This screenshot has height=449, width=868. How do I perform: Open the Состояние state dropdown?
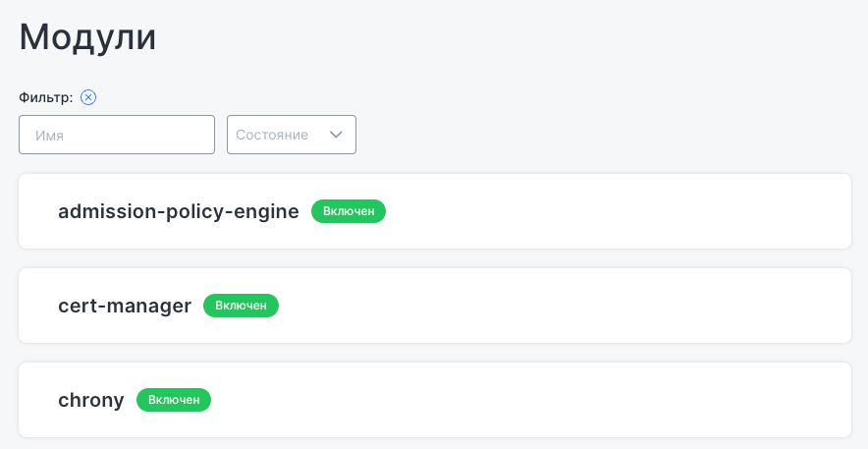tap(291, 135)
